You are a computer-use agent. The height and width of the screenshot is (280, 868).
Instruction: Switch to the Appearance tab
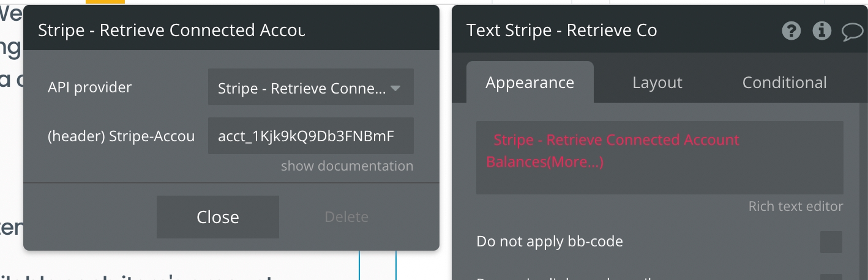point(530,83)
